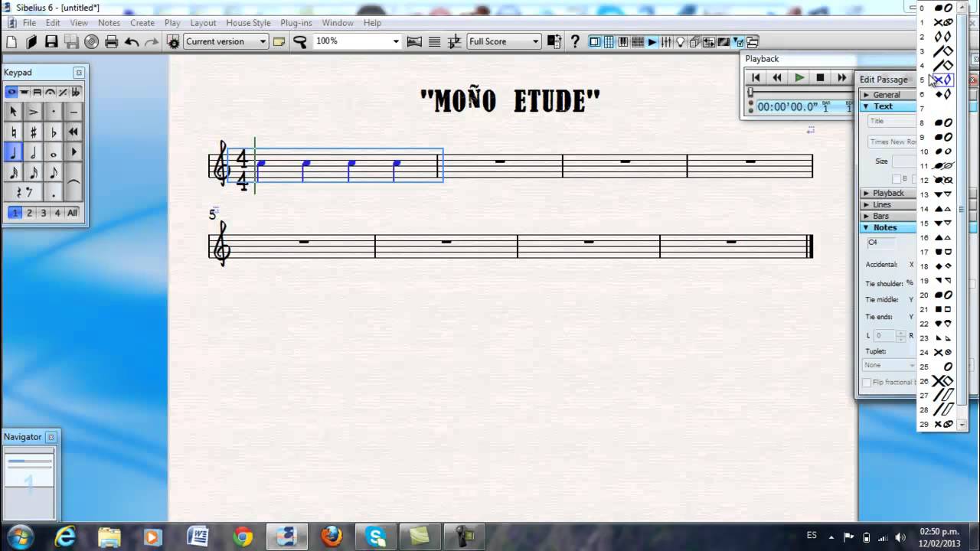980x551 pixels.
Task: Select the accent articulation on the Keypad
Action: [34, 112]
